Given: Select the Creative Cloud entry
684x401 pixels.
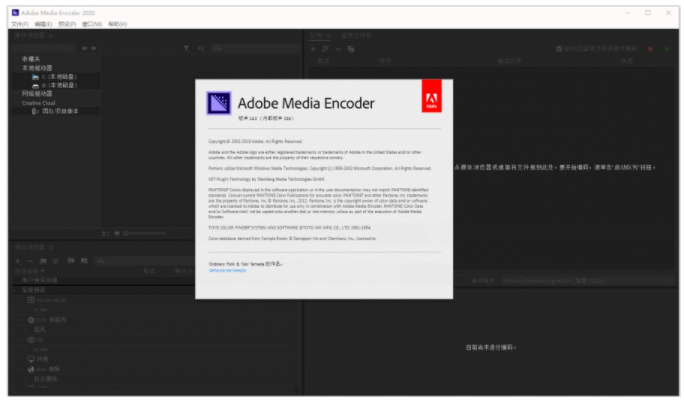Looking at the screenshot, I should click(x=39, y=103).
